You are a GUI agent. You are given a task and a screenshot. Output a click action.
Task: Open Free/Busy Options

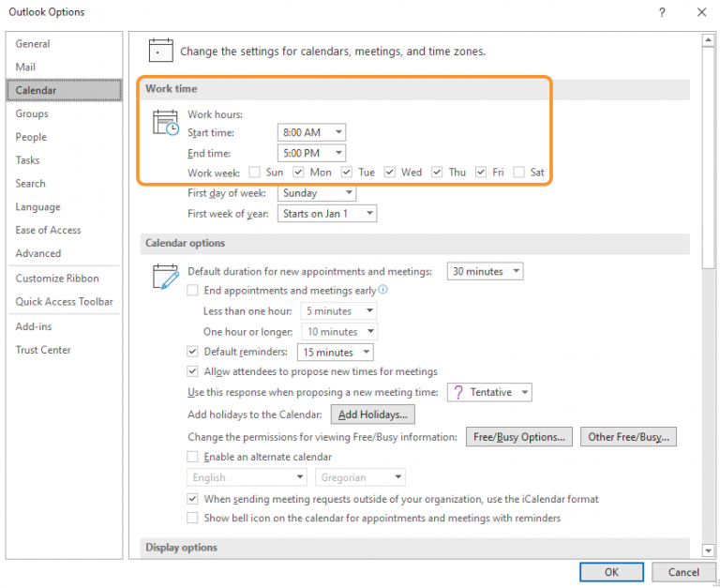click(518, 437)
